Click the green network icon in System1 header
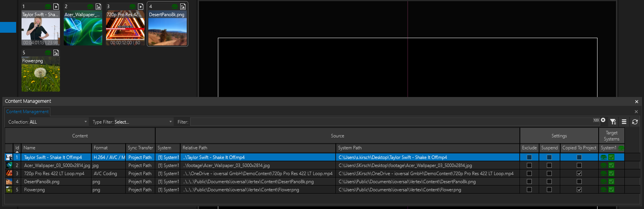This screenshot has height=209, width=644. (621, 148)
